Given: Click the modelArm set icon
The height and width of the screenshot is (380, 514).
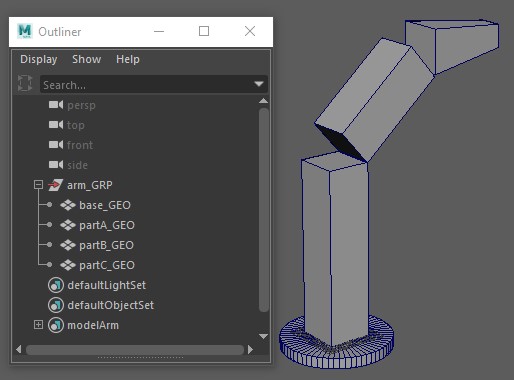Looking at the screenshot, I should pos(56,325).
